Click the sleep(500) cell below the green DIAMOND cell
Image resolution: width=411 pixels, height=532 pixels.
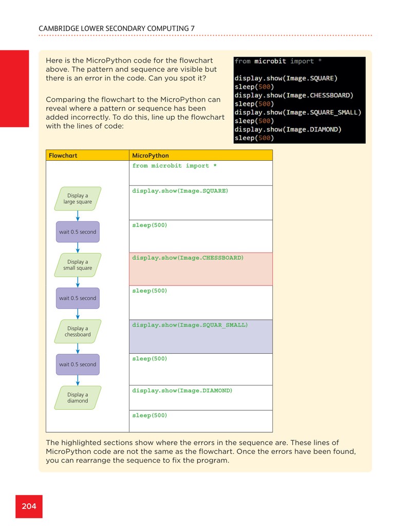tap(201, 421)
